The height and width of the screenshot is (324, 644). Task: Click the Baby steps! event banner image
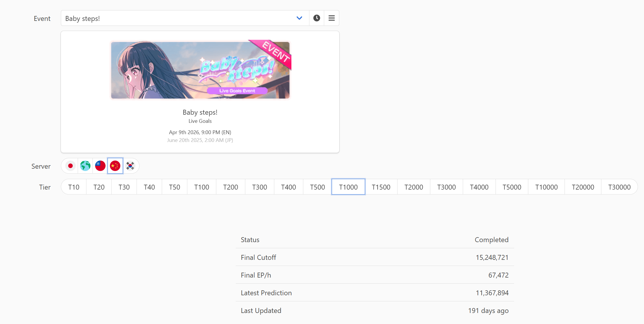(x=201, y=70)
